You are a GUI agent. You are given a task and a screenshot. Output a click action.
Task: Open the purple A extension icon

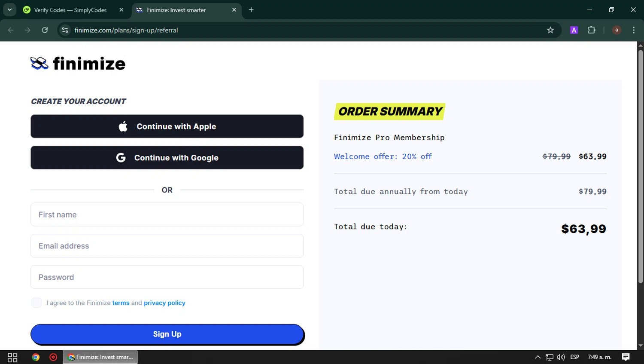point(574,30)
